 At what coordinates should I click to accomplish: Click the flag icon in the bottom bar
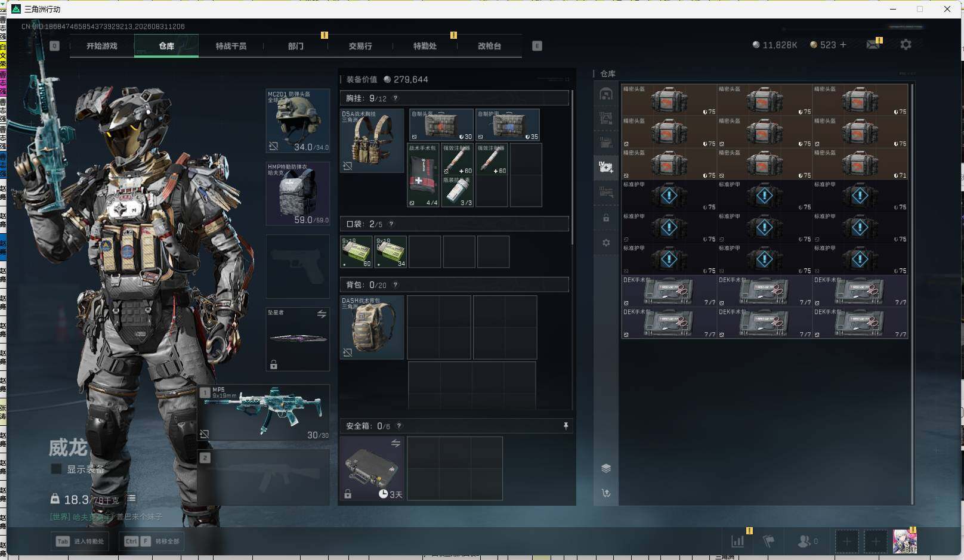[769, 541]
